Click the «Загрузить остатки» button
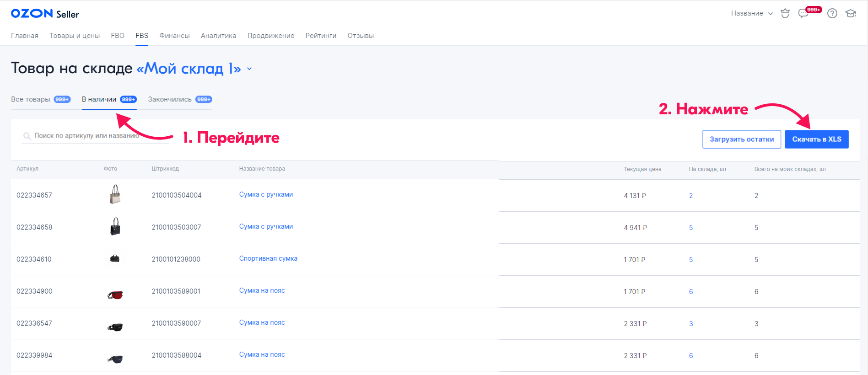 click(x=741, y=139)
